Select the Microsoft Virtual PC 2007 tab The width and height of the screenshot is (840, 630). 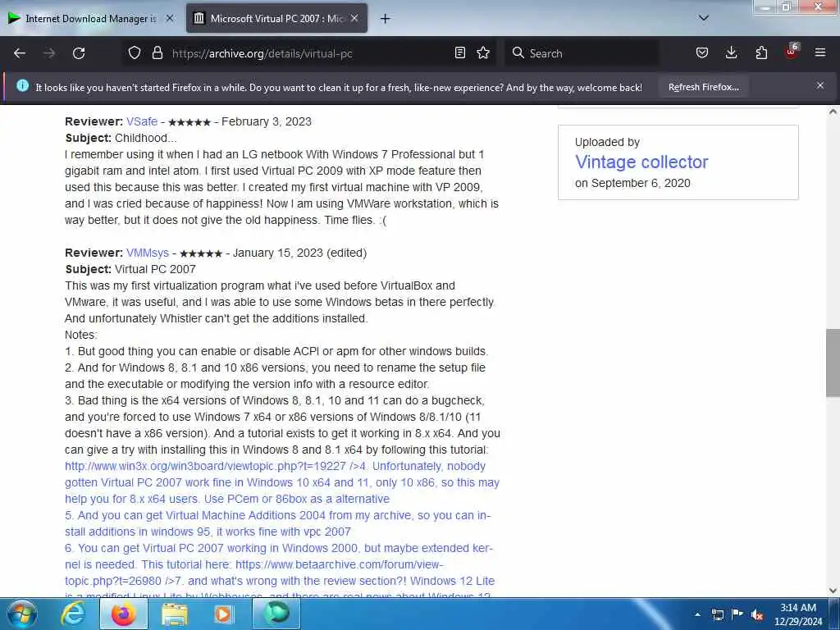click(x=276, y=19)
